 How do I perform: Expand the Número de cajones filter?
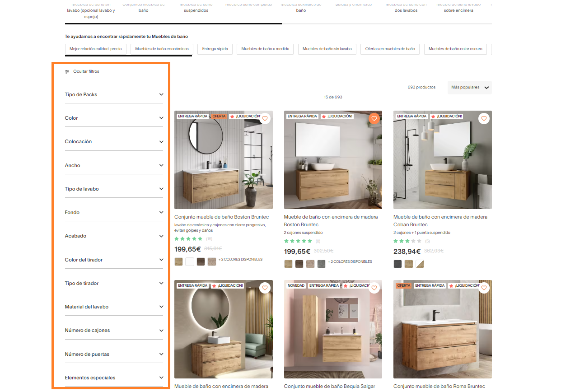pos(114,330)
